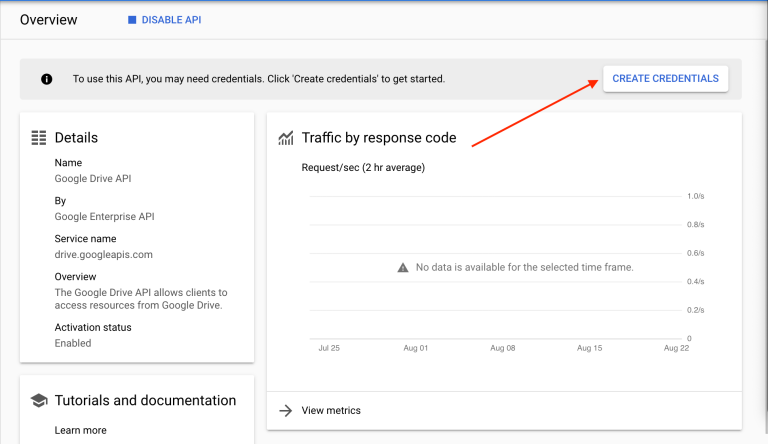Screen dimensions: 768x444
Task: Click the traffic chart icon beside the heading
Action: 286,138
